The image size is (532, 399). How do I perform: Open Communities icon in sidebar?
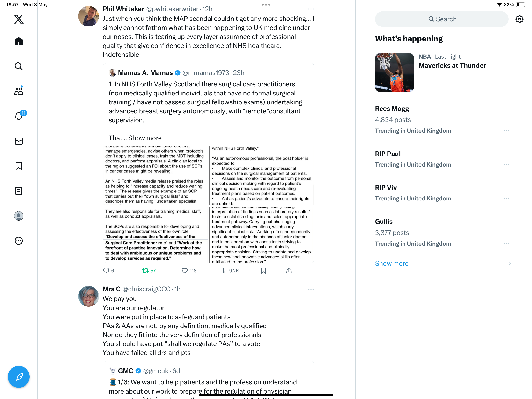(x=18, y=91)
